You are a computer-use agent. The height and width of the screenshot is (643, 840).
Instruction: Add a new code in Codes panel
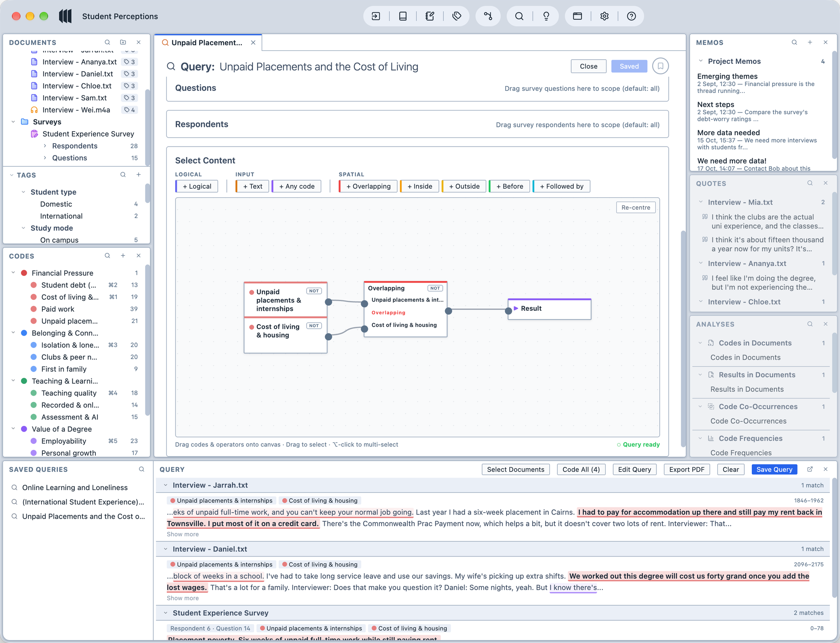point(123,256)
